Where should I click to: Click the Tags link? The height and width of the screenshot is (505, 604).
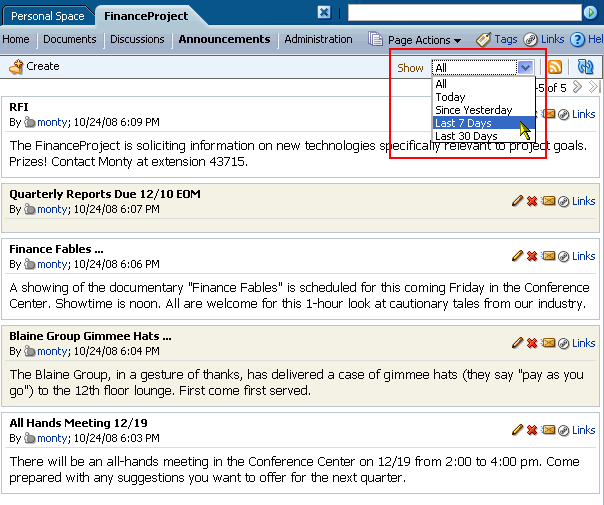506,39
